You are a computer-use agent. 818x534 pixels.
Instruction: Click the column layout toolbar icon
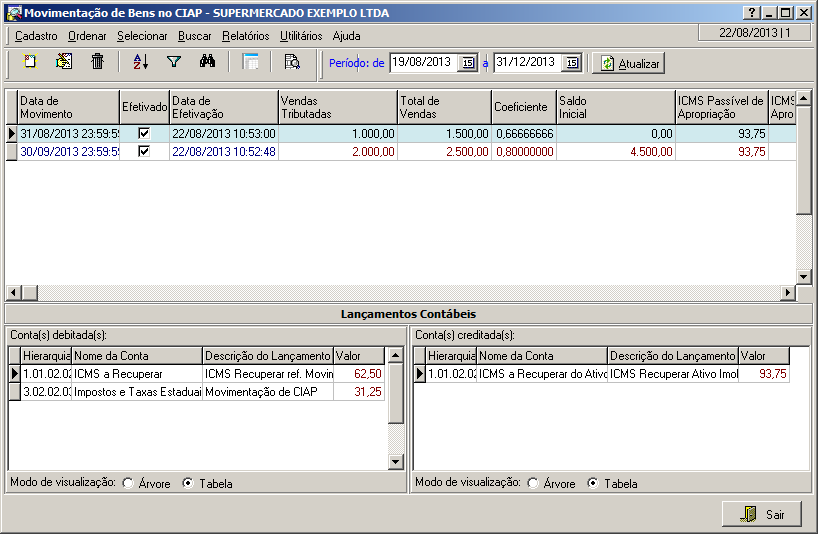click(251, 62)
